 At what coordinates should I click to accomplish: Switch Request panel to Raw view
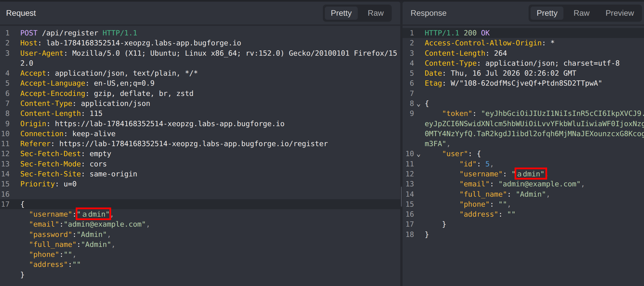coord(375,13)
